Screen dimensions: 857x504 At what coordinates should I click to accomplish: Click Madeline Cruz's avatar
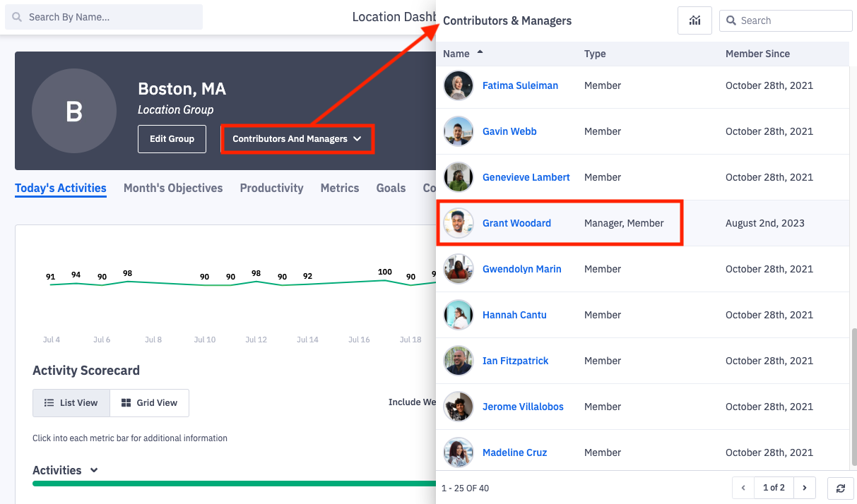[459, 452]
